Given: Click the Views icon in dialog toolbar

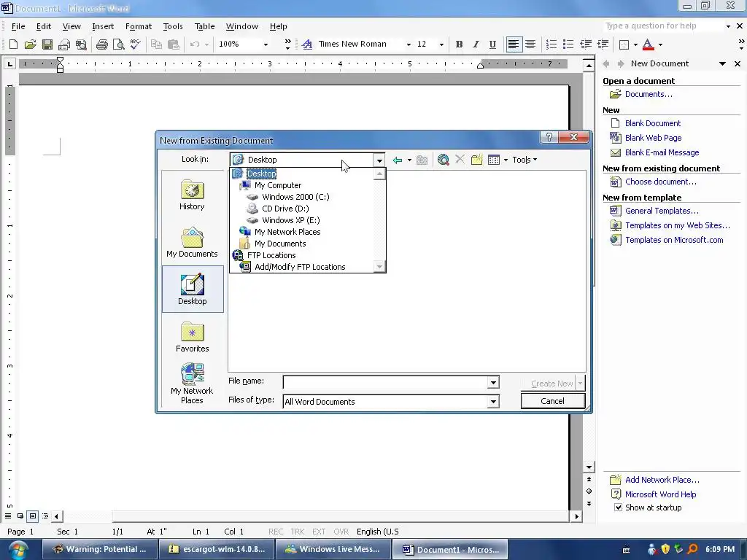Looking at the screenshot, I should click(494, 160).
